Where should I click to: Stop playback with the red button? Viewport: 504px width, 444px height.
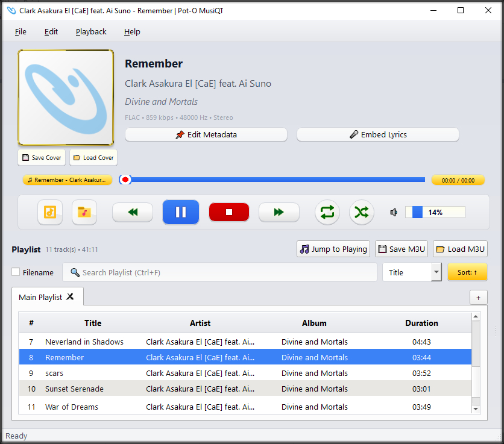[229, 212]
